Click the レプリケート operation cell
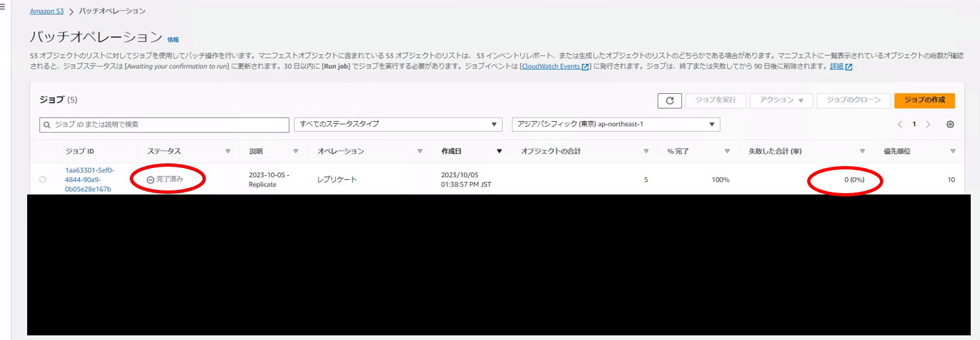 point(337,180)
